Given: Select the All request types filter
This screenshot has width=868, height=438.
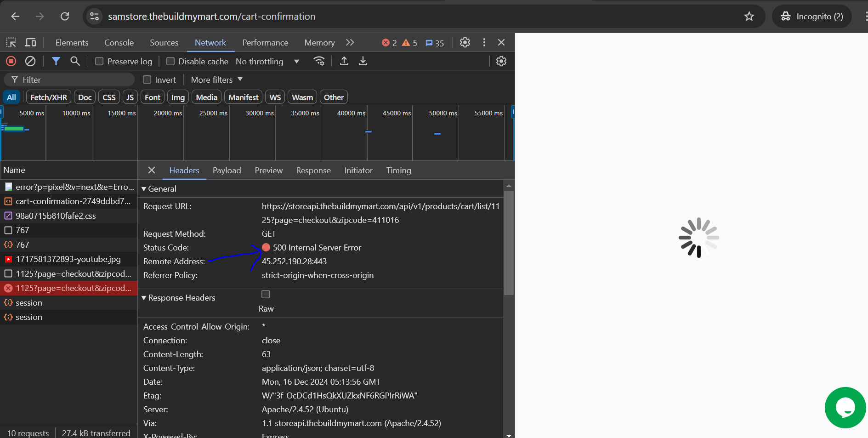Looking at the screenshot, I should [11, 97].
